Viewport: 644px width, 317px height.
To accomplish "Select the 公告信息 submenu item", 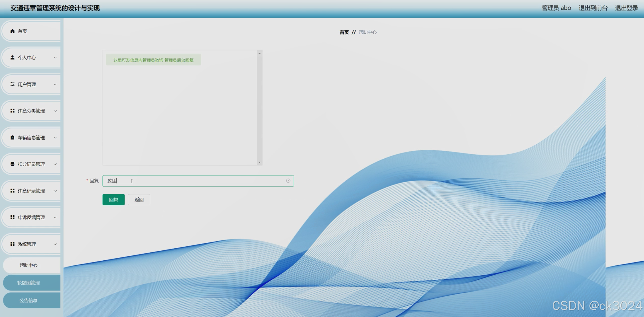I will pos(29,300).
